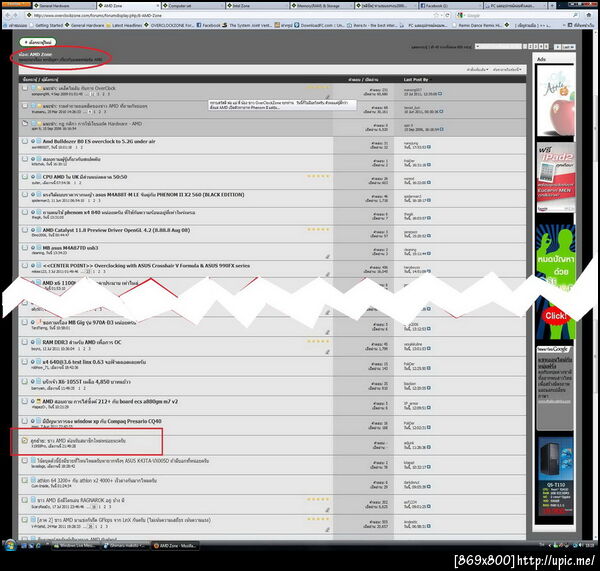Viewport: 600px width, 571px height.
Task: Go to the Last page of threads
Action: click(x=568, y=47)
